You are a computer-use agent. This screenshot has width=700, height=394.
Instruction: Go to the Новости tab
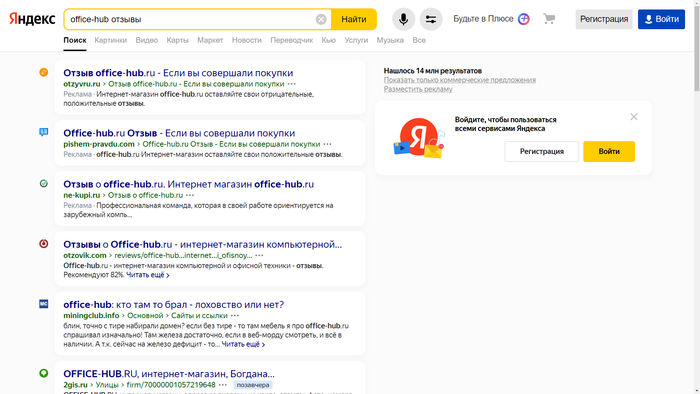pyautogui.click(x=246, y=40)
